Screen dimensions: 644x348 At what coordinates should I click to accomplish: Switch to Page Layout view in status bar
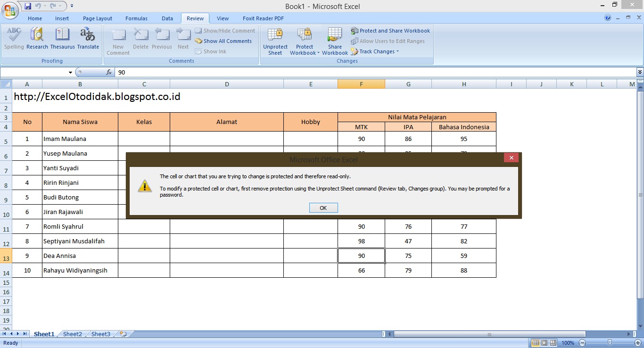coord(544,343)
